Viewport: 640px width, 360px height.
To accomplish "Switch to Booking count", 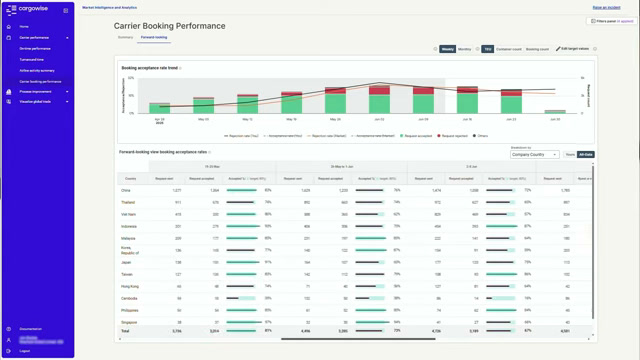I will coord(537,49).
